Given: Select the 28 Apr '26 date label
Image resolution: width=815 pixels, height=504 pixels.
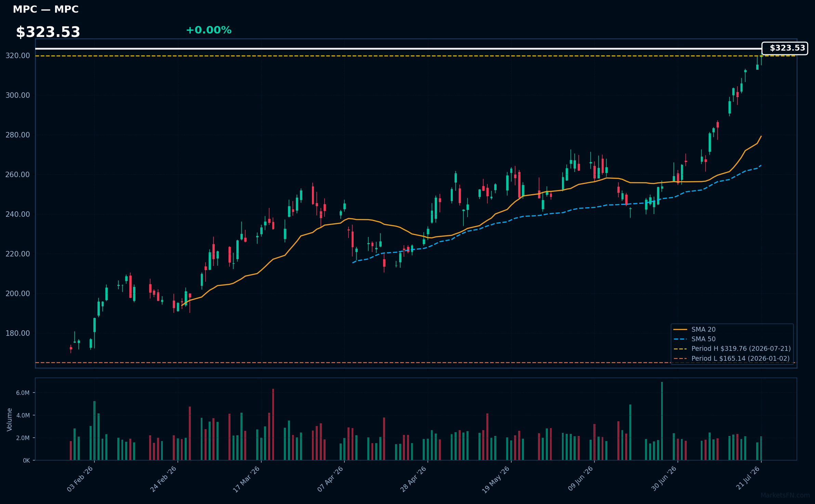Looking at the screenshot, I should click(413, 479).
